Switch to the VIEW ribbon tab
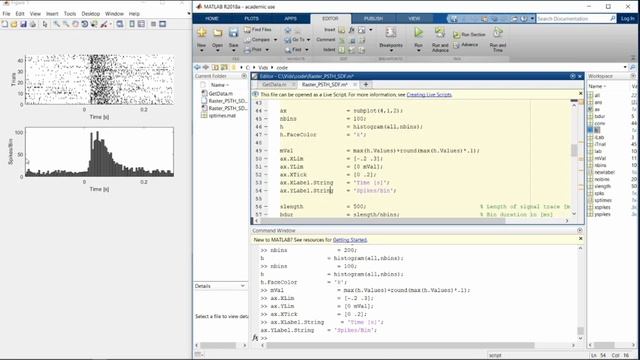Image resolution: width=640 pixels, height=360 pixels. [x=414, y=18]
